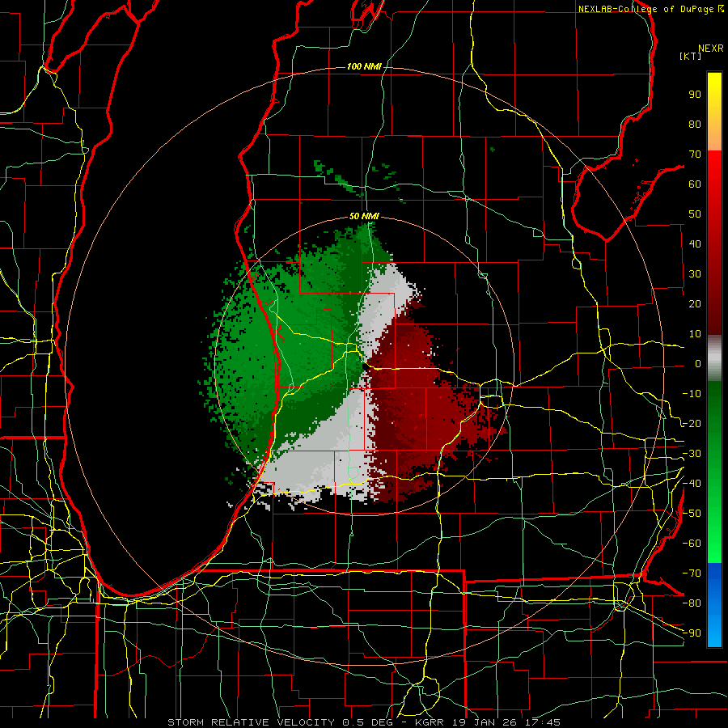Click the 90 value on the velocity scale
728x728 pixels.
[695, 95]
